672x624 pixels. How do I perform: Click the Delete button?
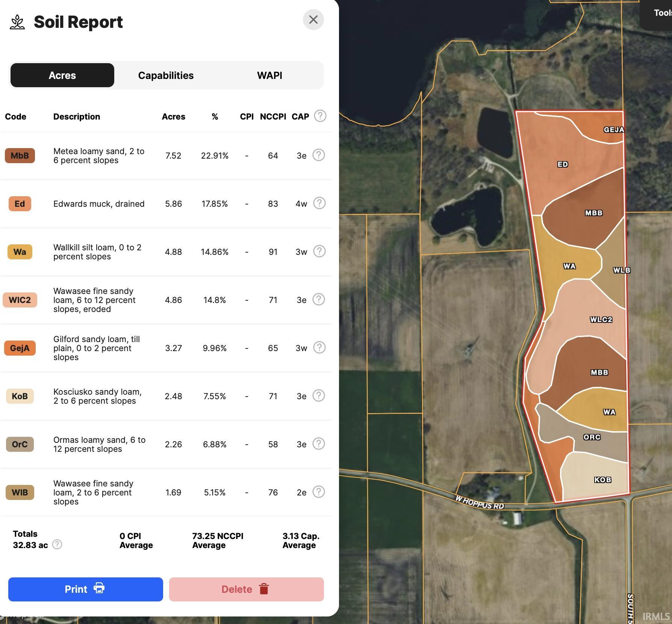(247, 589)
